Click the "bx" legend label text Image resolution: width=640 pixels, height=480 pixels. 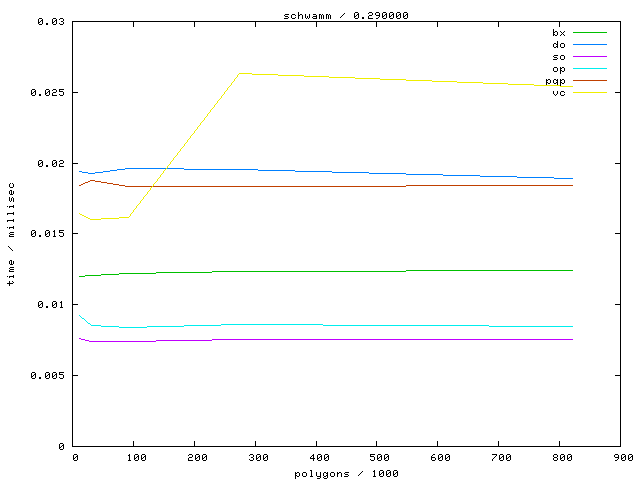click(x=558, y=33)
